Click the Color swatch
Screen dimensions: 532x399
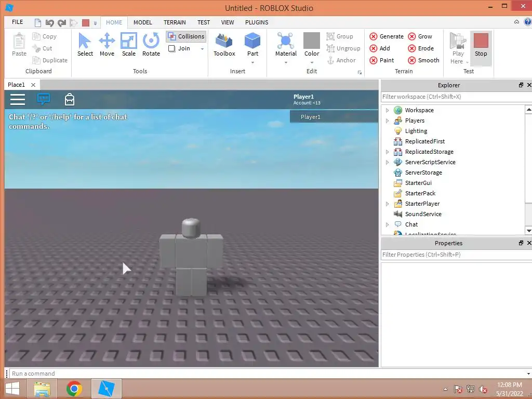[x=312, y=41]
